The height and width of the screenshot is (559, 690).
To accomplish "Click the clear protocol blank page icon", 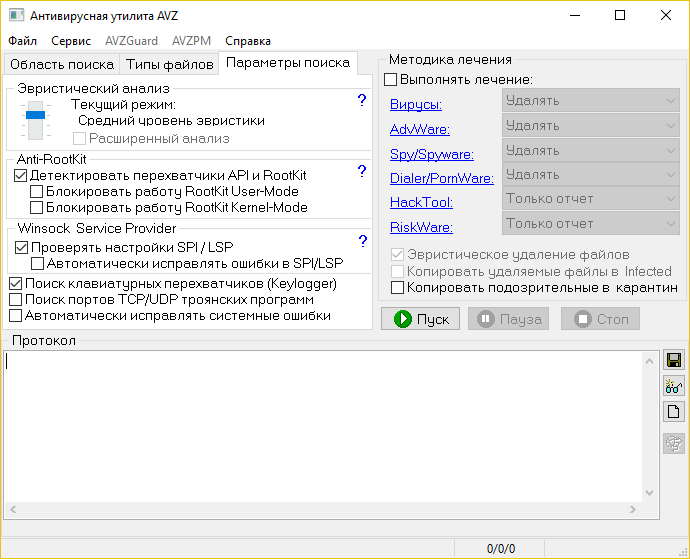I will coord(674,412).
